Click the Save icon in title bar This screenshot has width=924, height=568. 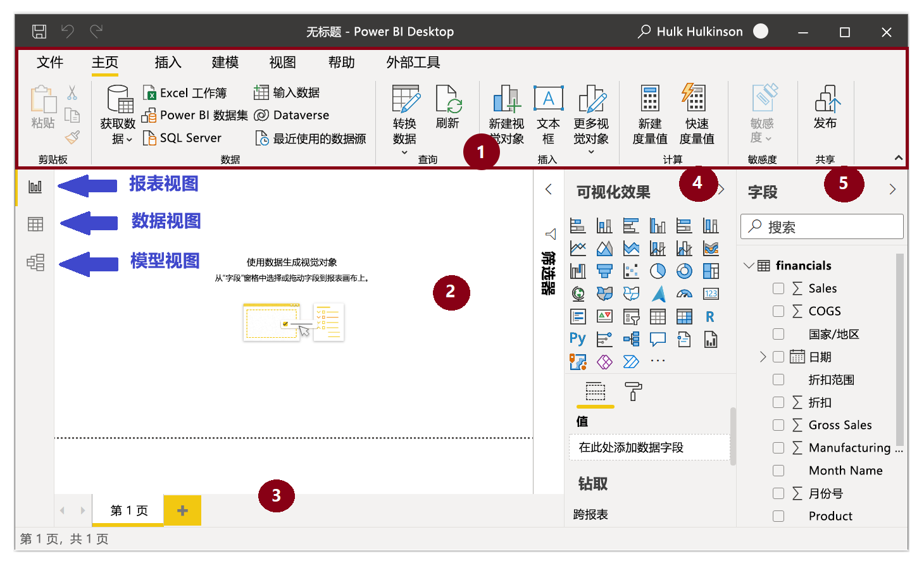(39, 31)
